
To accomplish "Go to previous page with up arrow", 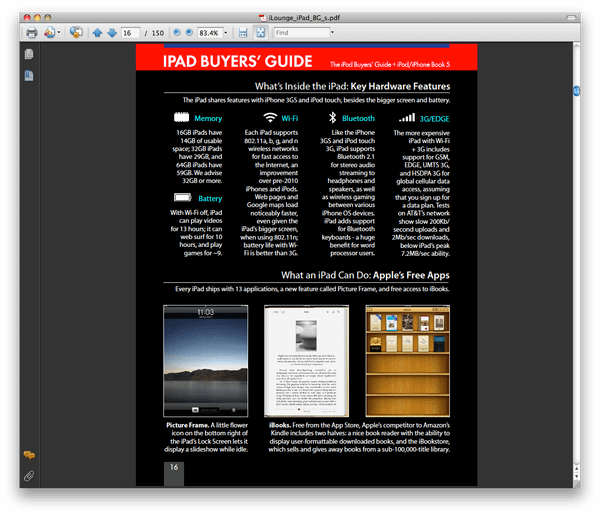I will [x=97, y=33].
